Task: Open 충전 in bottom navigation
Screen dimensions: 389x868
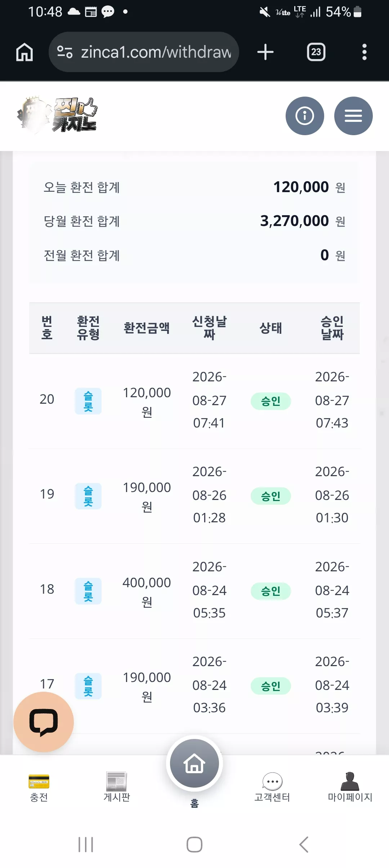Action: 39,788
